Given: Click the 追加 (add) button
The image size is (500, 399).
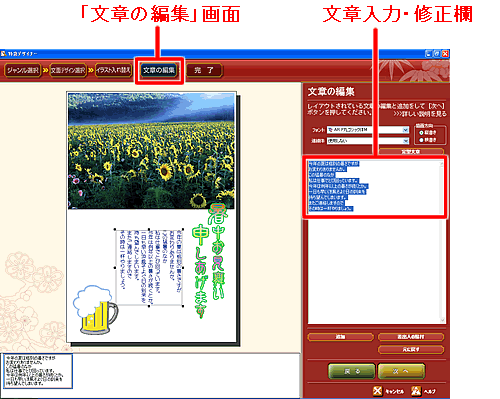Looking at the screenshot, I should pyautogui.click(x=340, y=337).
